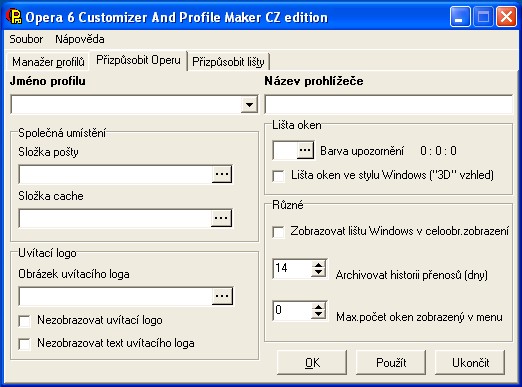Click the Použít button
This screenshot has width=522, height=387.
391,362
